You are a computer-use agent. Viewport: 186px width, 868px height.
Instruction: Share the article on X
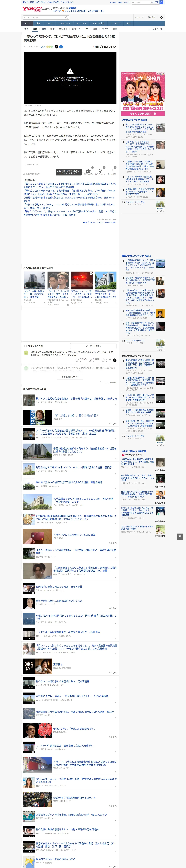coord(56,47)
